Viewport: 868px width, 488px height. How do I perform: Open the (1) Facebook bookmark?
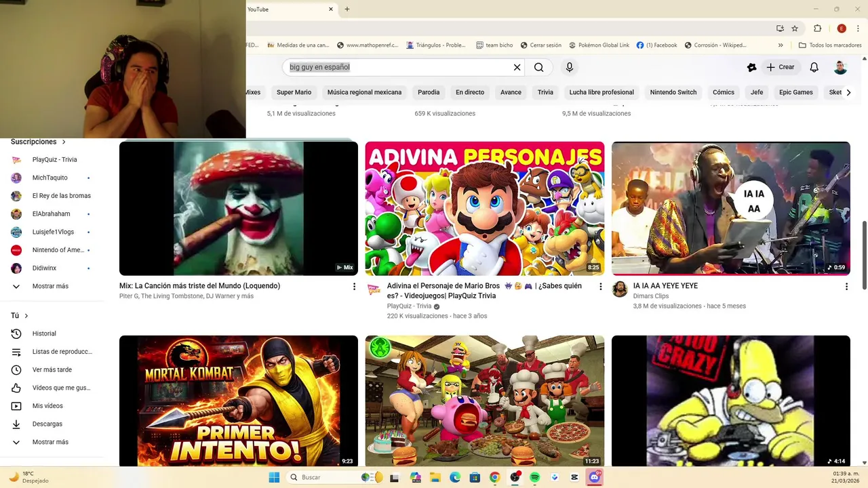click(656, 45)
